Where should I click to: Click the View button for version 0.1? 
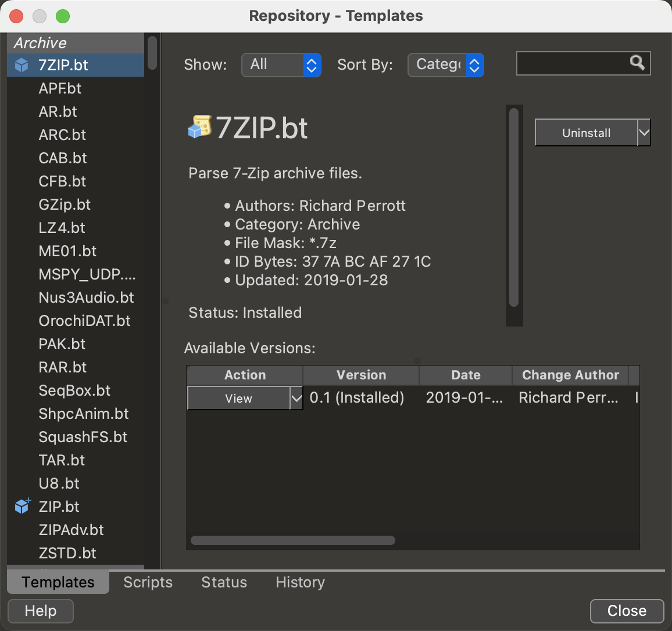pyautogui.click(x=239, y=399)
